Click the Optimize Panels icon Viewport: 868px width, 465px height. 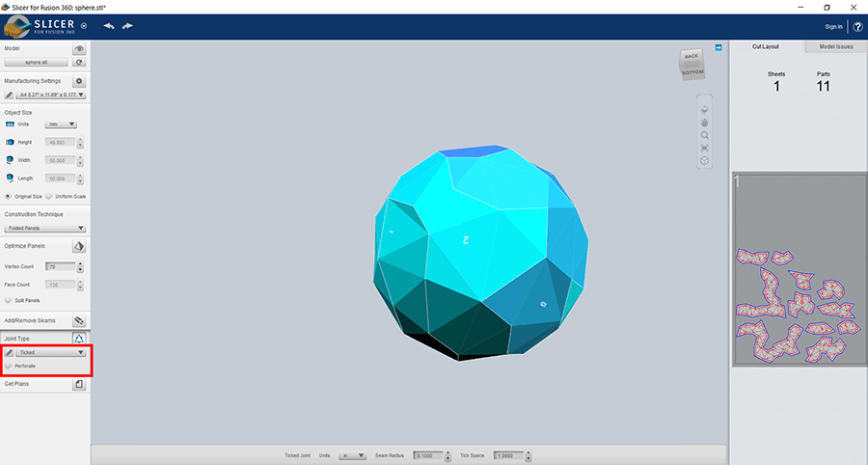click(79, 246)
